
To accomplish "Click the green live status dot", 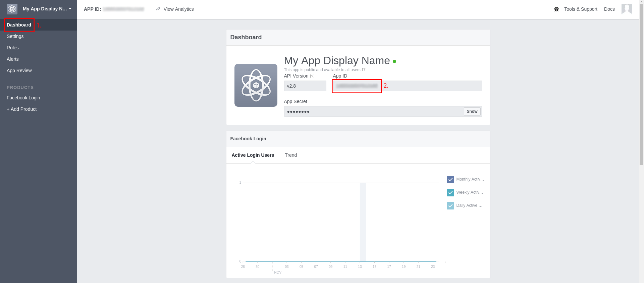I will tap(394, 61).
